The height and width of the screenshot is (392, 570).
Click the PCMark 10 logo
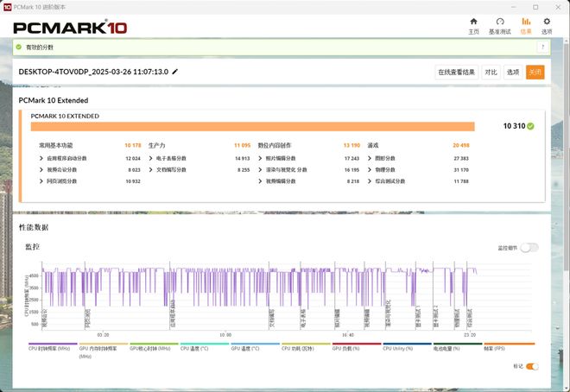click(x=71, y=26)
